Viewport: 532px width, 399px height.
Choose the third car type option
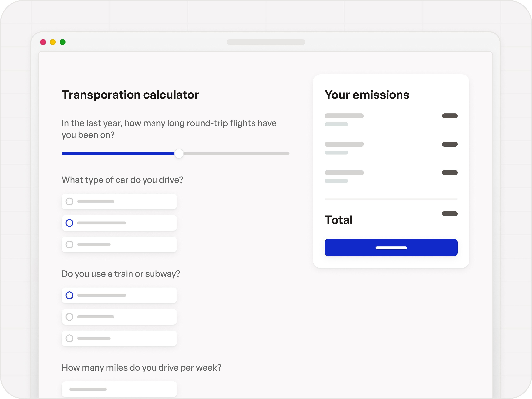pos(70,244)
